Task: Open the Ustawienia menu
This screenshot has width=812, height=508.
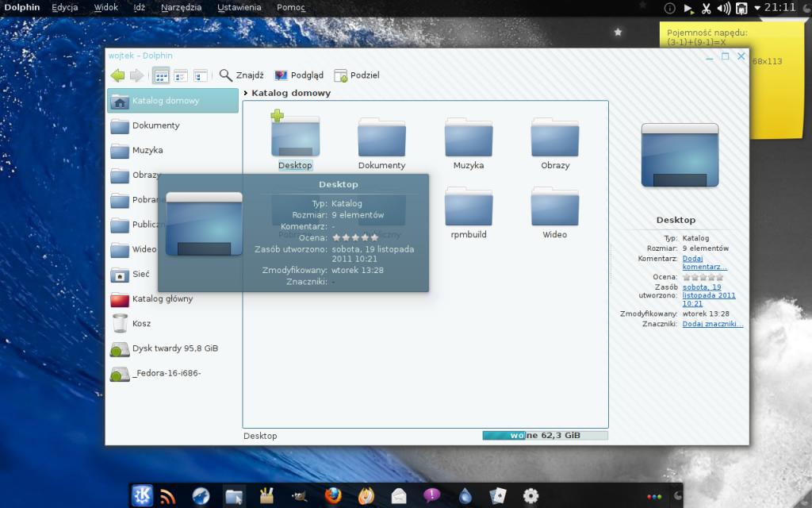Action: 239,7
